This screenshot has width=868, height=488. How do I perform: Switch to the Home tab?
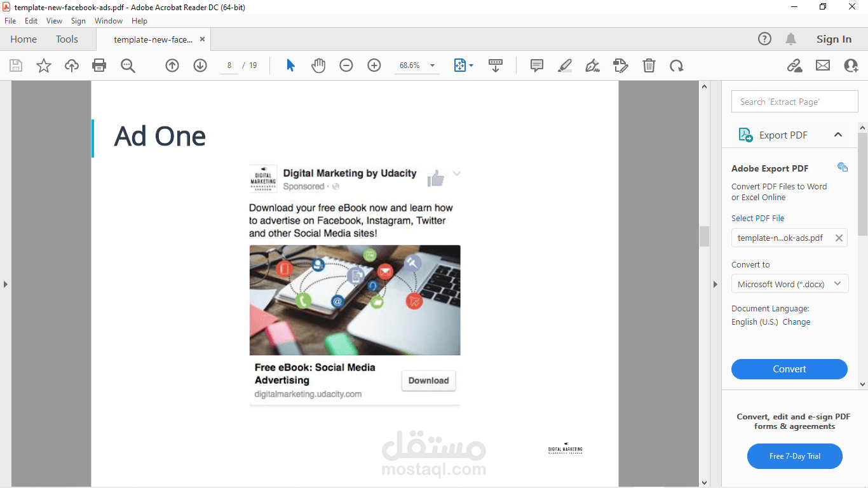pos(24,39)
